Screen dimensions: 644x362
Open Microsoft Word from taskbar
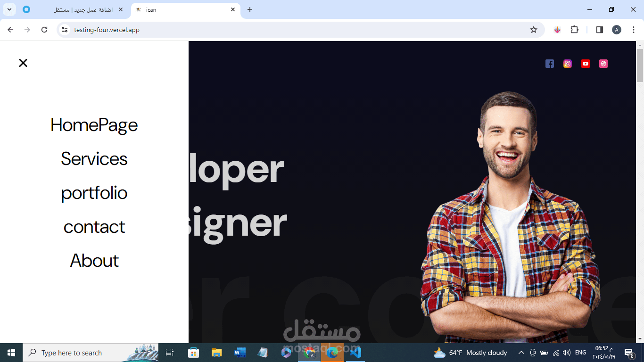tap(240, 353)
